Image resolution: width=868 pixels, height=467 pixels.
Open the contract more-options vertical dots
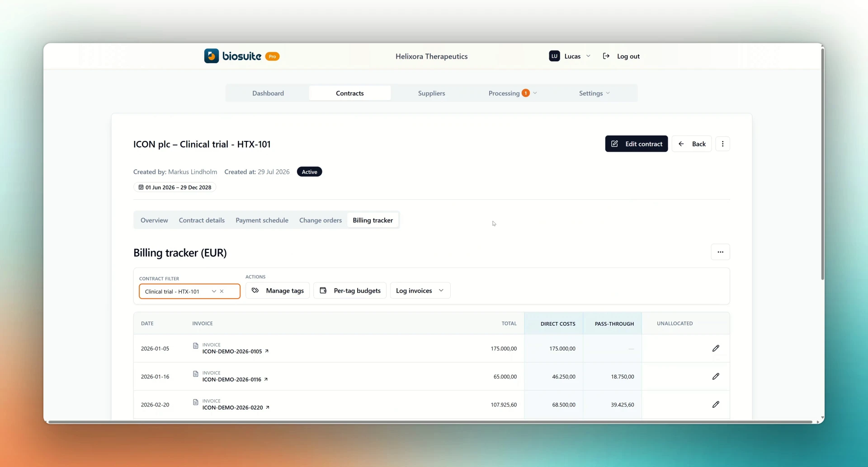point(722,144)
